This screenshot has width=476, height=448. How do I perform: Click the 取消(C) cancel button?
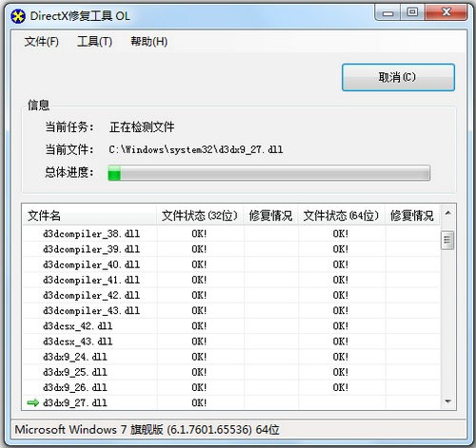(x=398, y=77)
